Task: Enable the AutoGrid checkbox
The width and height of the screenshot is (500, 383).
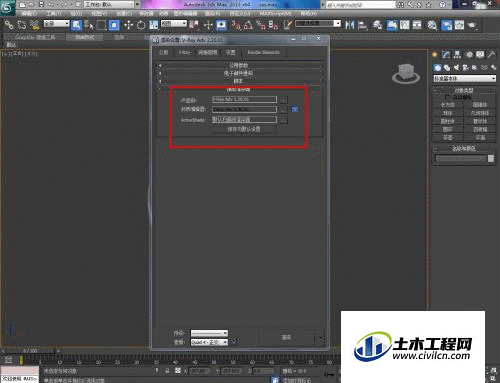Action: pos(448,97)
